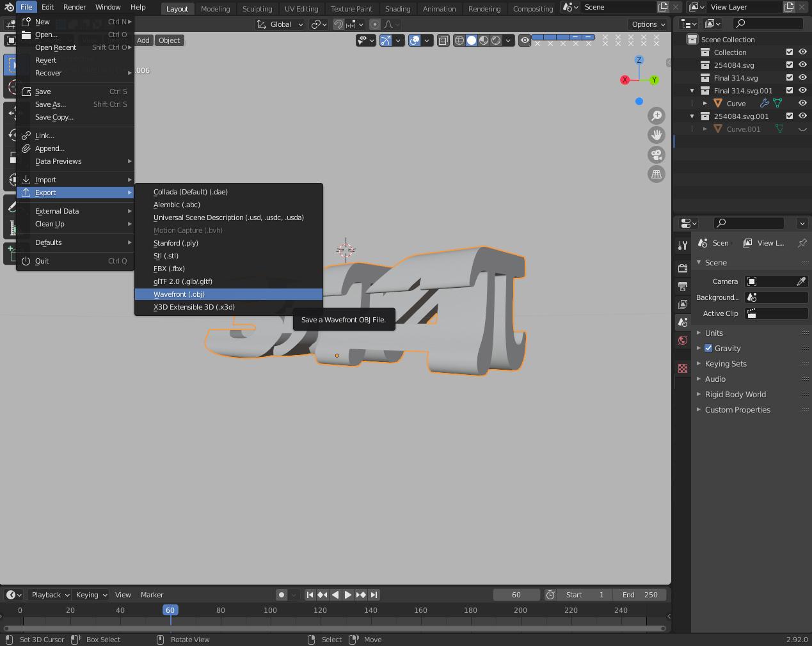Hide the Curve.001 object via its eye icon
The image size is (812, 646).
tap(802, 129)
